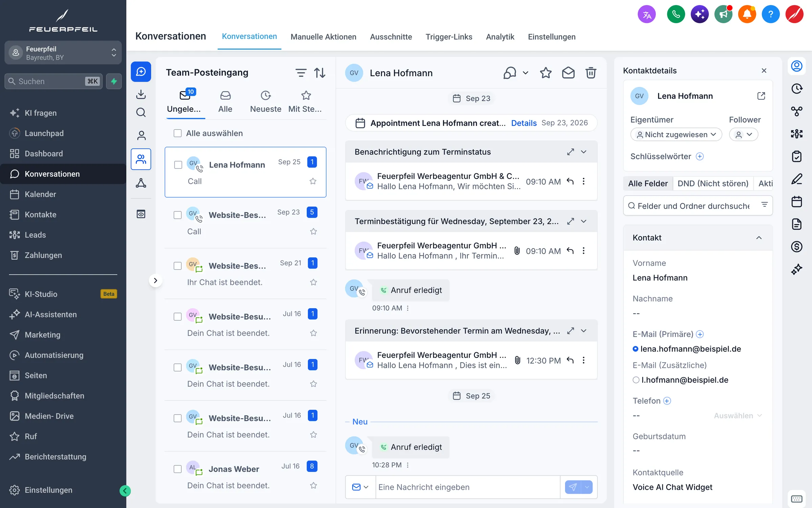Click the green phone dialer icon
812x508 pixels.
coord(676,14)
